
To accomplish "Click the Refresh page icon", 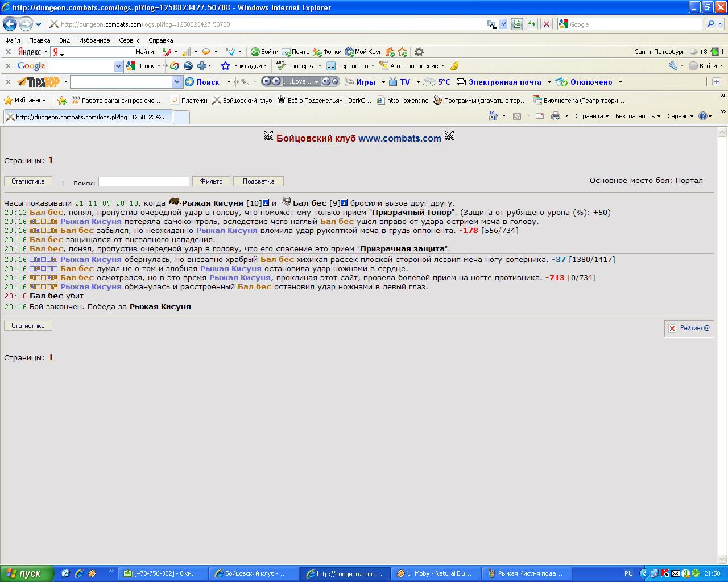I will (531, 24).
